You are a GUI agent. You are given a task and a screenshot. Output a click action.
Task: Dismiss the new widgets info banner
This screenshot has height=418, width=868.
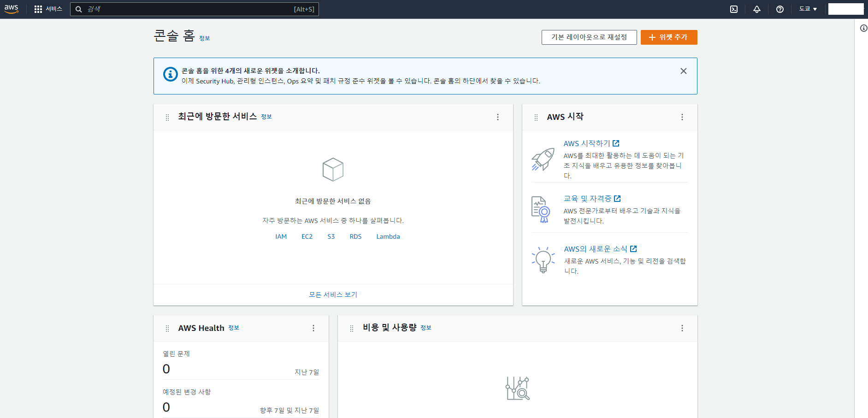684,71
